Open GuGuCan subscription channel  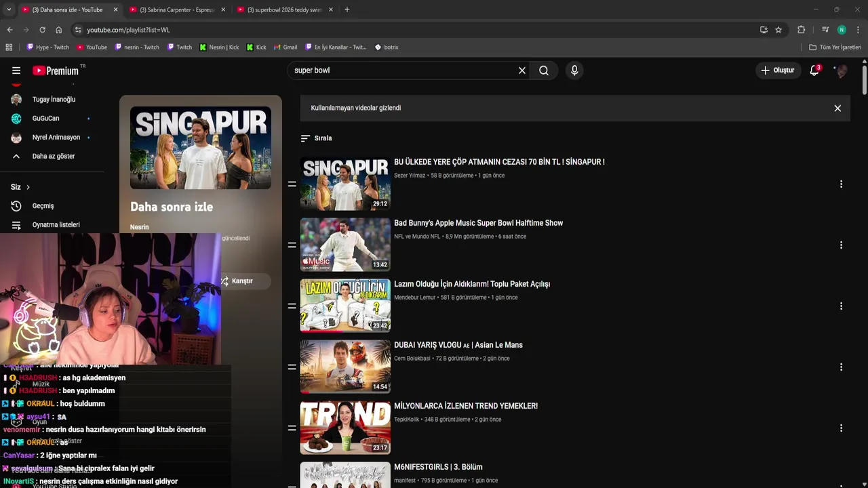pyautogui.click(x=46, y=119)
